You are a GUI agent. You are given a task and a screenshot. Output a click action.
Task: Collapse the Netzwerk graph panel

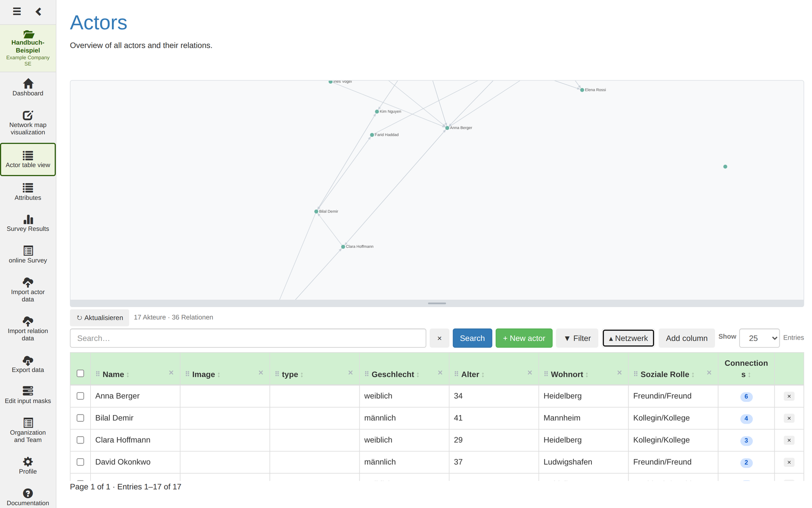point(628,338)
